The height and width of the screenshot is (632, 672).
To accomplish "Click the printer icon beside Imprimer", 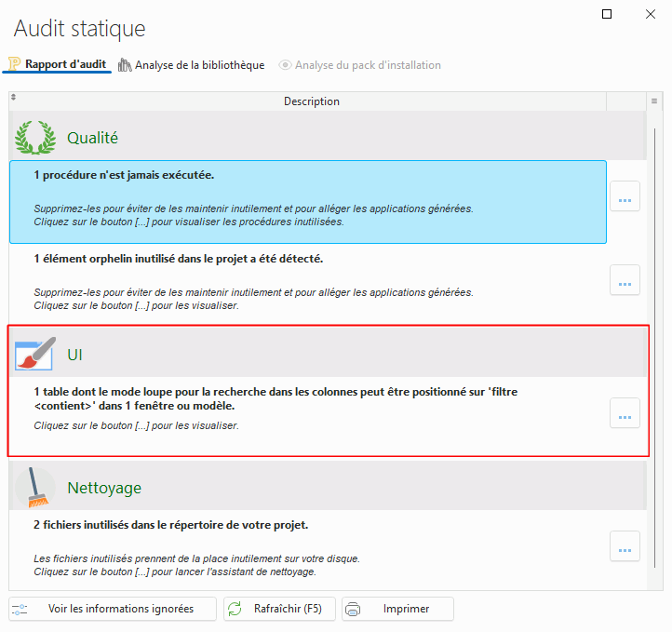I will pos(353,609).
